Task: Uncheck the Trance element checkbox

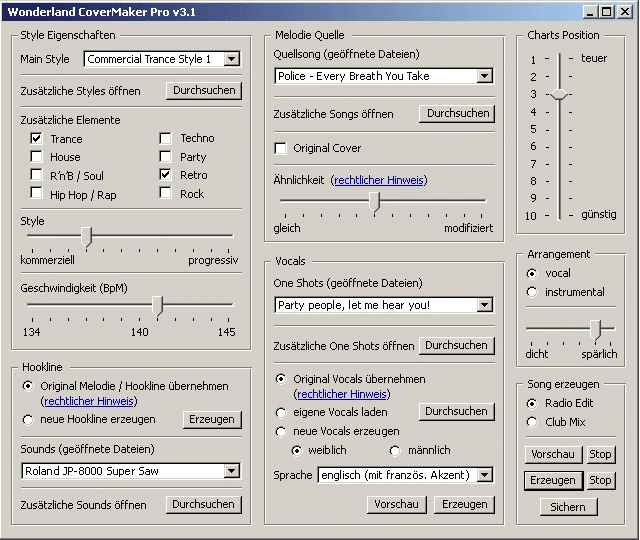Action: point(37,138)
